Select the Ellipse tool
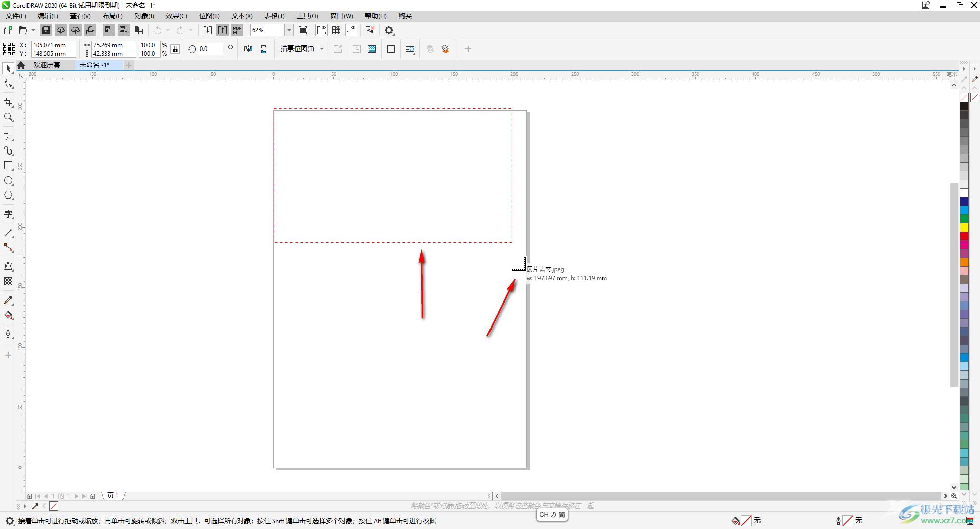Image resolution: width=980 pixels, height=529 pixels. 8,181
